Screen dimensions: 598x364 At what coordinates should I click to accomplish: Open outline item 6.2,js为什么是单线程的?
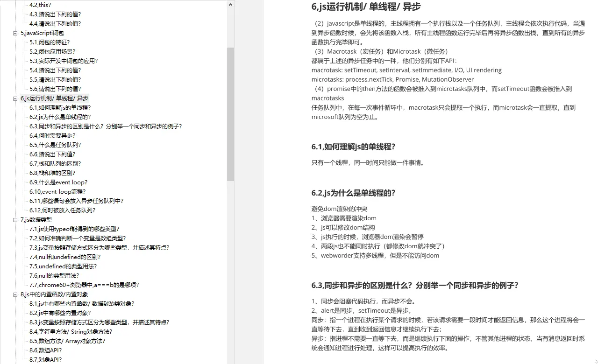coord(60,117)
